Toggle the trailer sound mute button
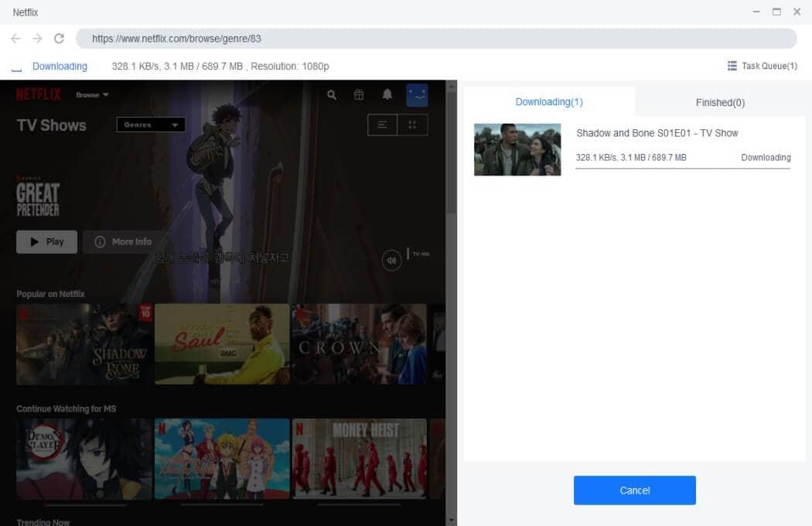812x526 pixels. click(x=391, y=260)
